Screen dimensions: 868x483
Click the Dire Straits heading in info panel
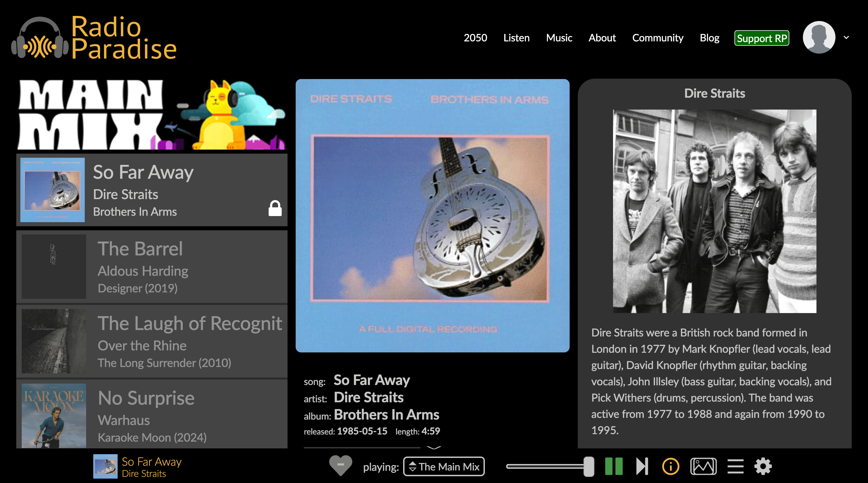(x=715, y=93)
